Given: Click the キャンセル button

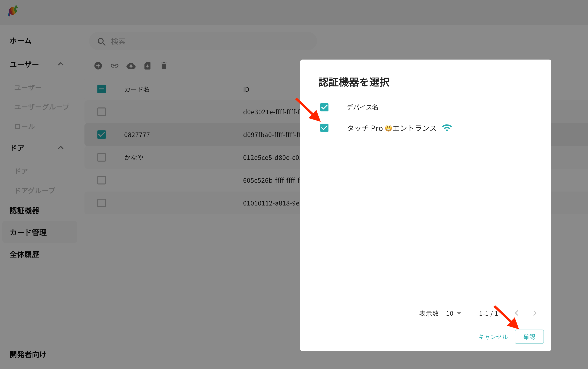Looking at the screenshot, I should [x=493, y=337].
